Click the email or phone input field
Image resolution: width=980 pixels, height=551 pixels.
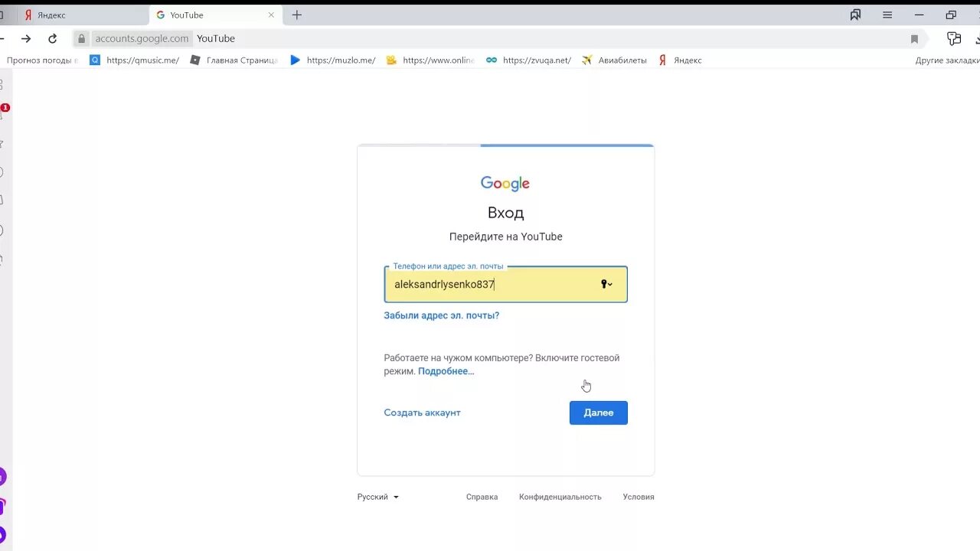pyautogui.click(x=505, y=284)
